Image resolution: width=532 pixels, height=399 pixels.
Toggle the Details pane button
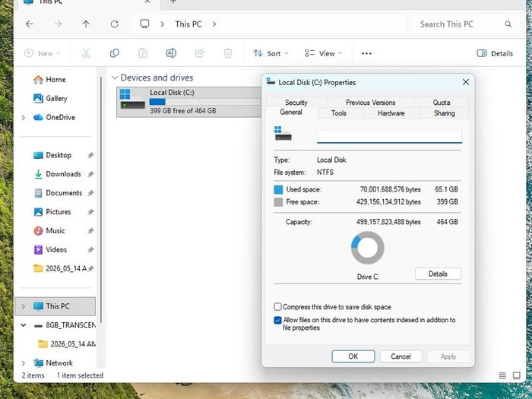tap(495, 53)
